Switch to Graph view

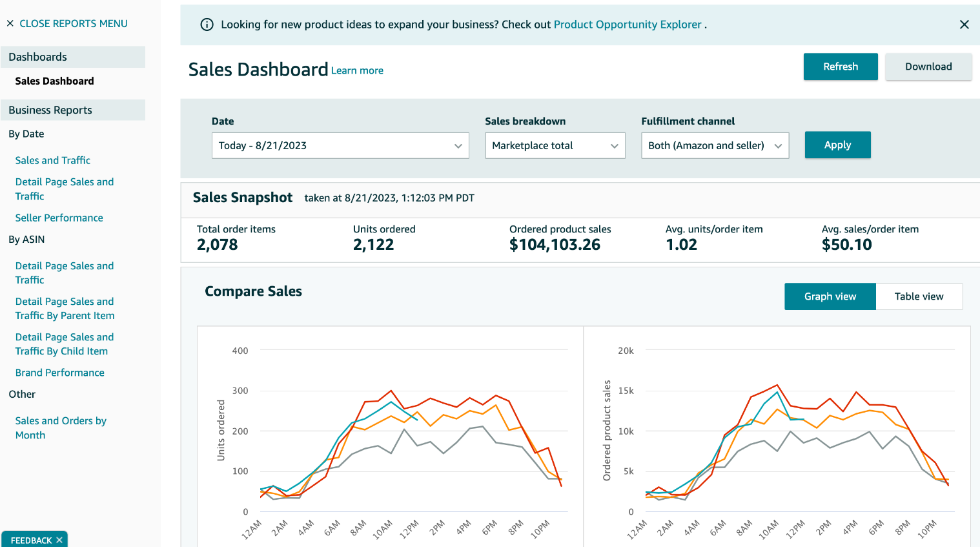[830, 296]
